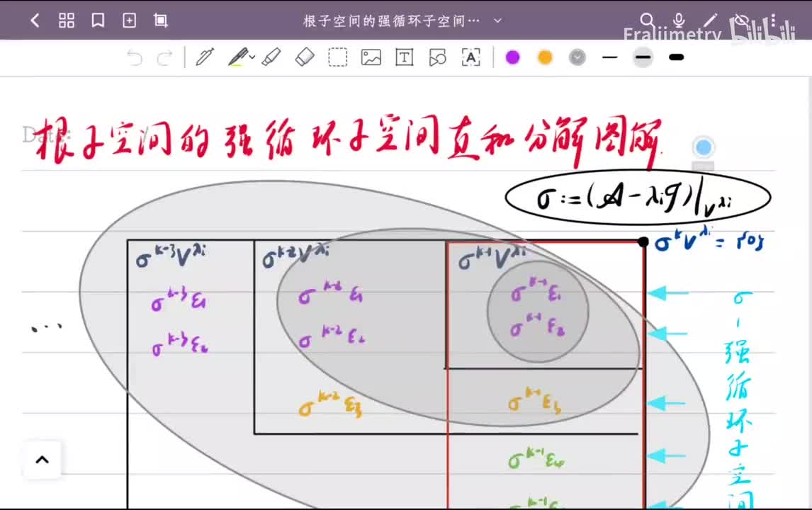Select the medium stroke width
The image size is (812, 510).
point(643,57)
